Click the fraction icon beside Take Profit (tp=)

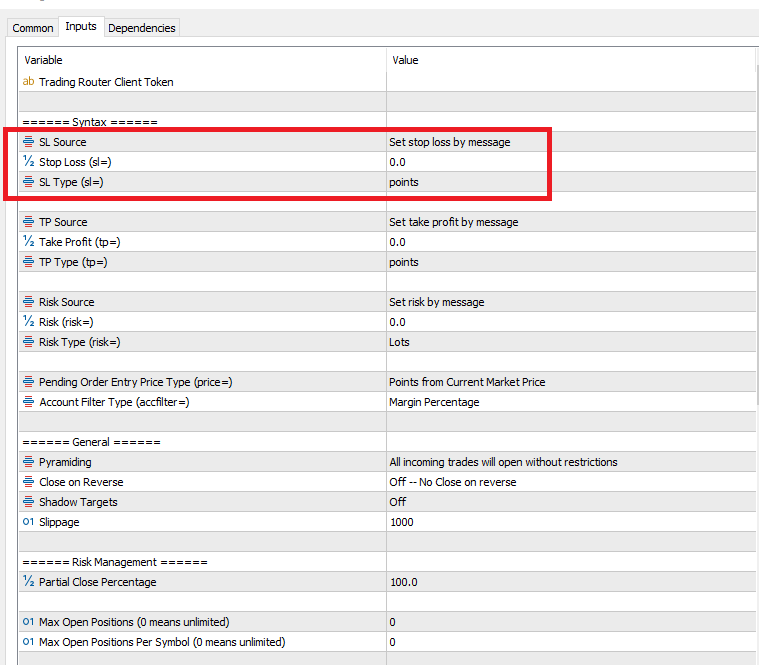coord(29,242)
